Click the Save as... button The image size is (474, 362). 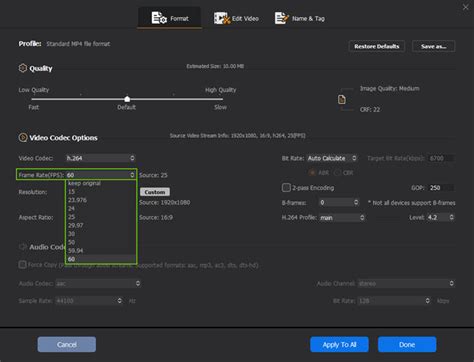tap(433, 46)
